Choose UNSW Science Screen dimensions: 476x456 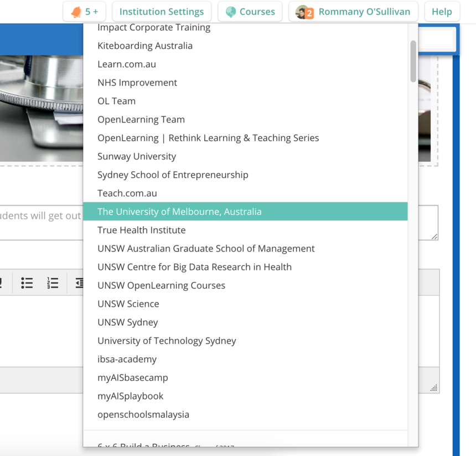click(245, 304)
